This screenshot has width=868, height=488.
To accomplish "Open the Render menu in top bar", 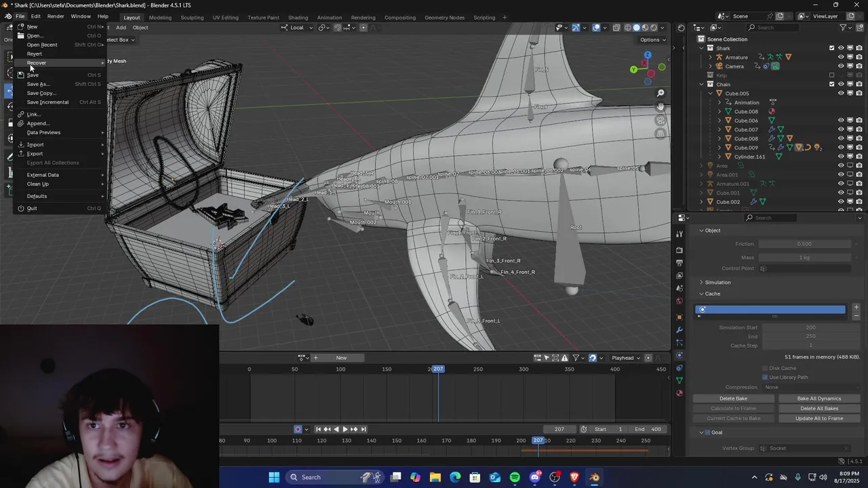I will (56, 16).
